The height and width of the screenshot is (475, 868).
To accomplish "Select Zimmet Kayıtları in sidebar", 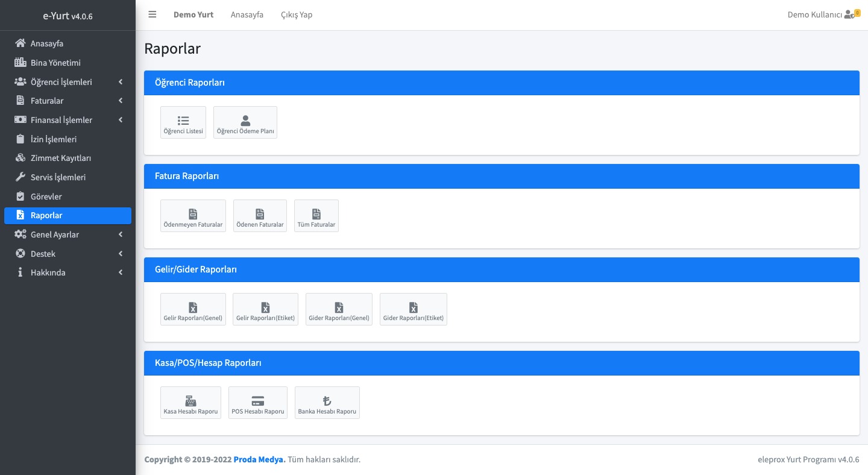I will click(x=60, y=158).
